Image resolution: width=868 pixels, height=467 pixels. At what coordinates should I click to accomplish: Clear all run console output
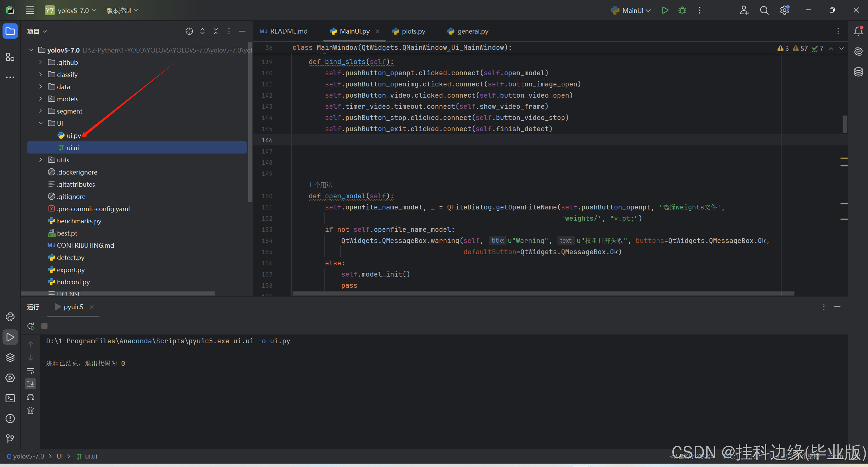click(31, 410)
